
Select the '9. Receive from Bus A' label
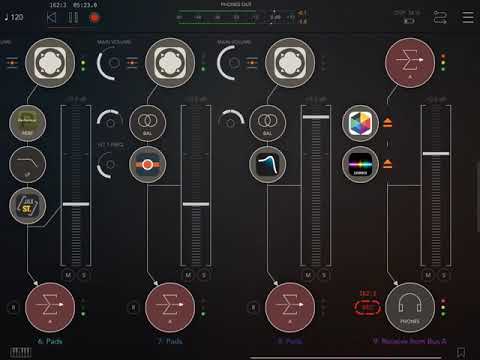point(410,341)
